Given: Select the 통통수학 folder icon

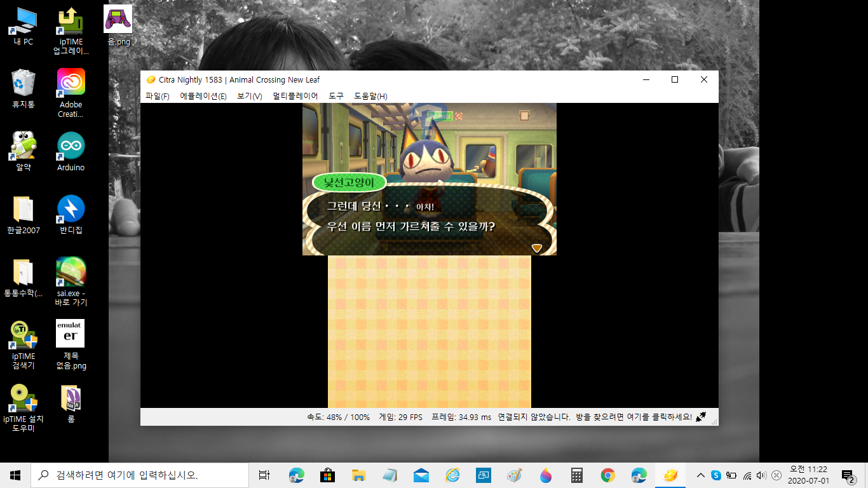Looking at the screenshot, I should tap(24, 278).
